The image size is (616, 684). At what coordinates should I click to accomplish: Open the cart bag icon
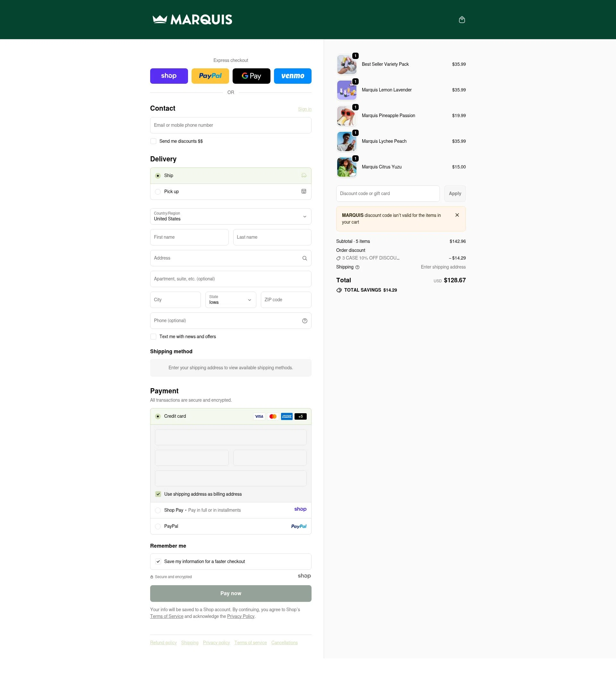tap(462, 19)
